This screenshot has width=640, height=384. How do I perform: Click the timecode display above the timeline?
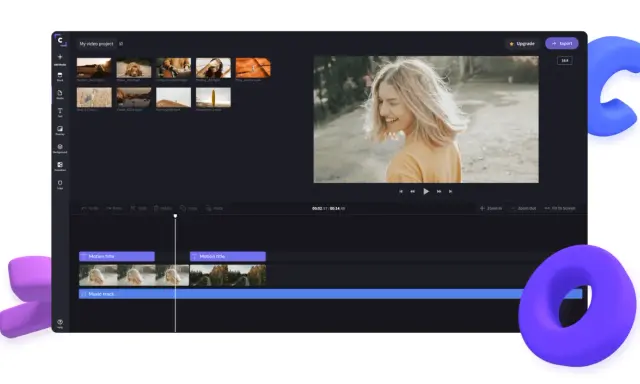pos(329,209)
